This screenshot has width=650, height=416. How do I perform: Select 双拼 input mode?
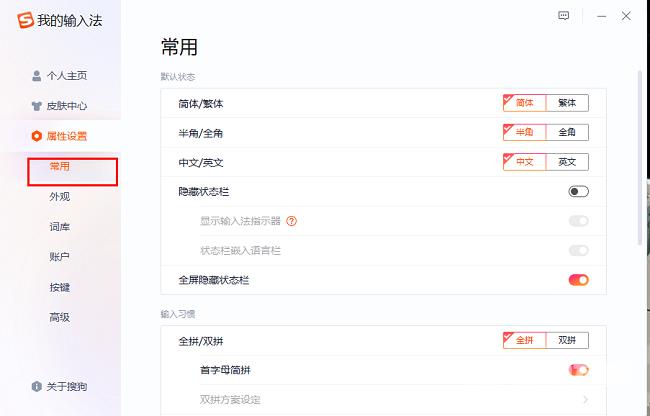567,340
